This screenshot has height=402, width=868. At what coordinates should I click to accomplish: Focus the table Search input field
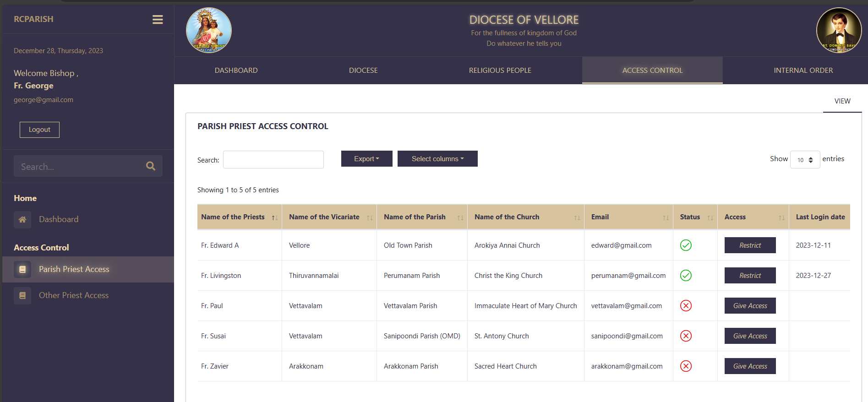click(x=273, y=160)
